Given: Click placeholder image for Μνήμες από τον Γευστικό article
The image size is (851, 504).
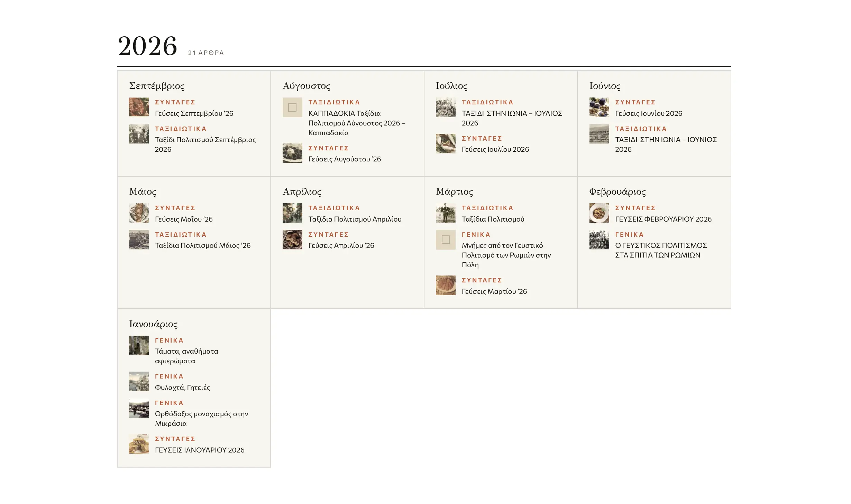Looking at the screenshot, I should coord(446,240).
